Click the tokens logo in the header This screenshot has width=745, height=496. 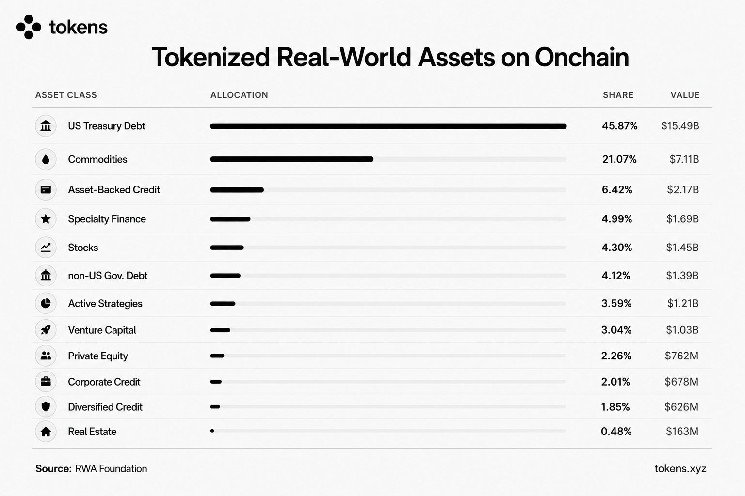click(x=62, y=27)
